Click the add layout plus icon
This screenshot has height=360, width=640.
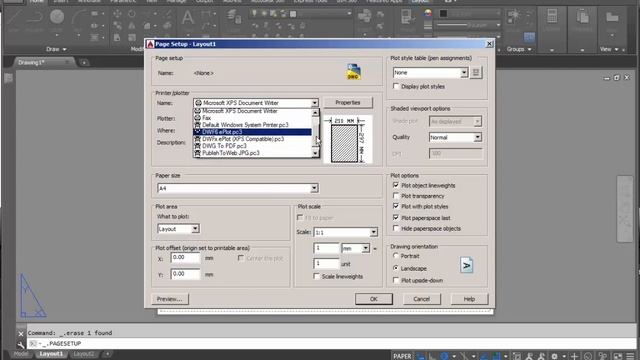click(x=107, y=354)
